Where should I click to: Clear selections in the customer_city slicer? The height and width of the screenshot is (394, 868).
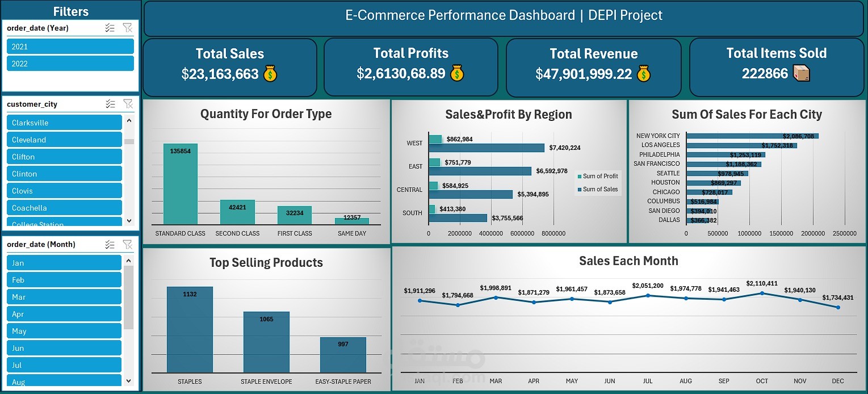[x=128, y=104]
